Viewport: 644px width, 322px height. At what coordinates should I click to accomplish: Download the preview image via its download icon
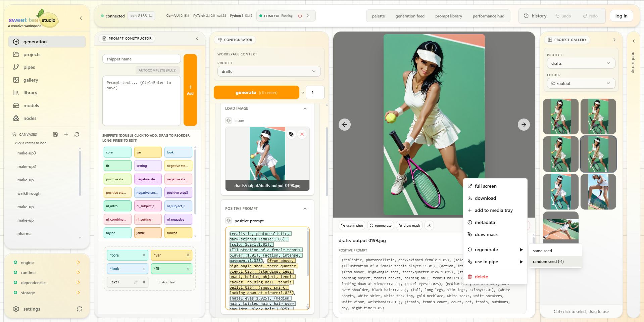click(x=429, y=225)
